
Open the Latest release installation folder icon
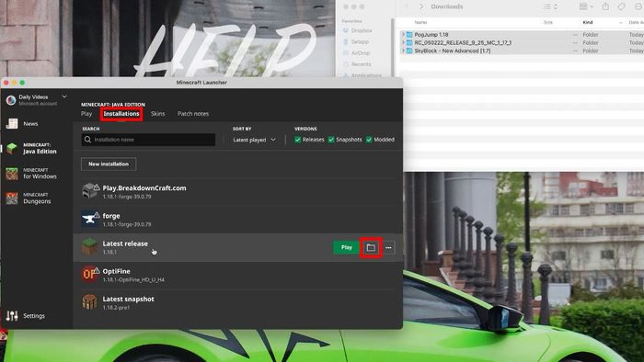tap(371, 248)
